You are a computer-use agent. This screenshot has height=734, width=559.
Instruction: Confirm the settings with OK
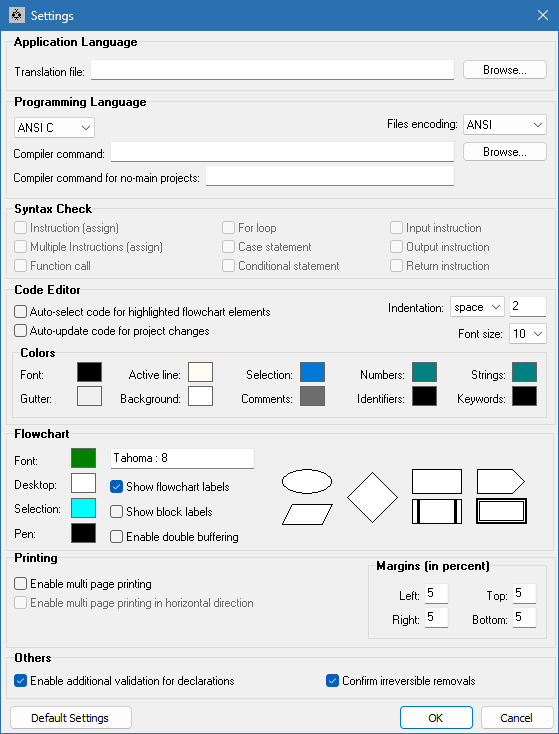pyautogui.click(x=436, y=718)
